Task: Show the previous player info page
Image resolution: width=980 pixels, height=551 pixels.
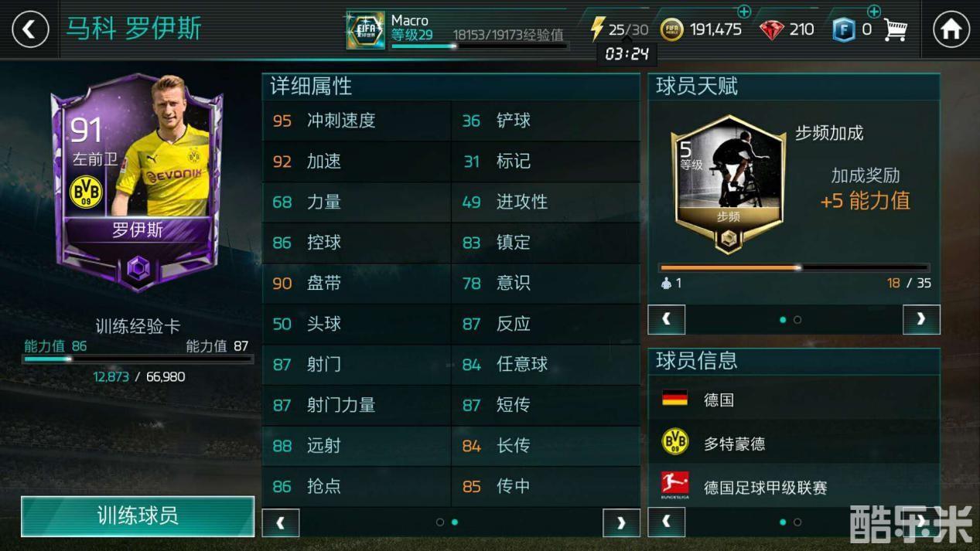Action: coord(666,522)
